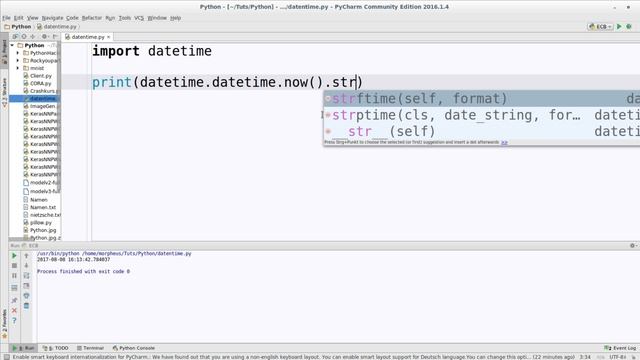The width and height of the screenshot is (640, 360).
Task: Toggle soft-wrap icon in the Run panel
Action: [27, 276]
